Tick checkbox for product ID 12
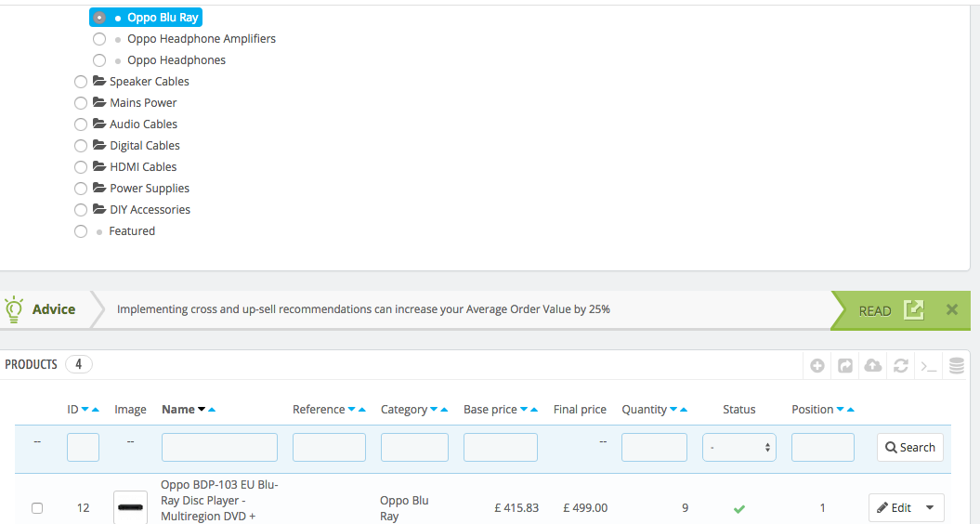The height and width of the screenshot is (524, 980). point(37,508)
